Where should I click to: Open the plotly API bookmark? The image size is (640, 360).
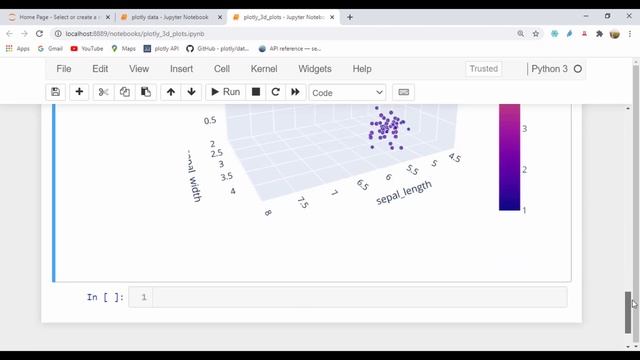[x=161, y=49]
